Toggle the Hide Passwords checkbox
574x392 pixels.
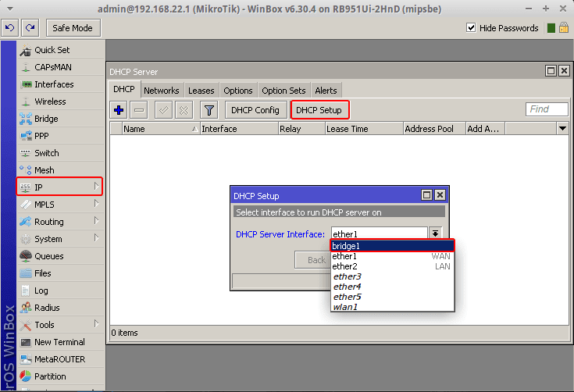[x=471, y=28]
